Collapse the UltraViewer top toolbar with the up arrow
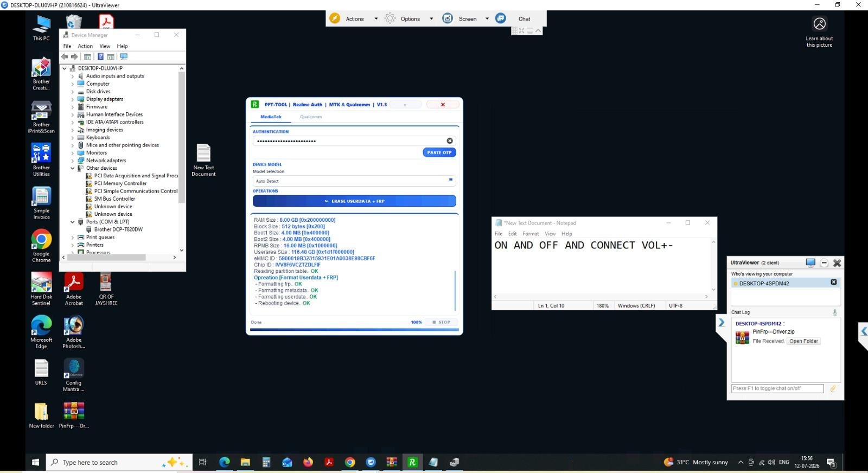868x473 pixels. coord(538,31)
